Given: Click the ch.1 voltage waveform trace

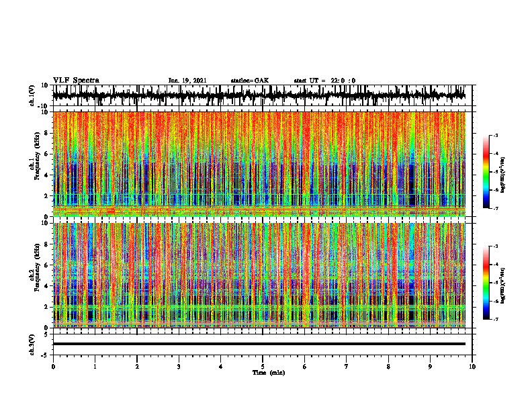Looking at the screenshot, I should [259, 95].
